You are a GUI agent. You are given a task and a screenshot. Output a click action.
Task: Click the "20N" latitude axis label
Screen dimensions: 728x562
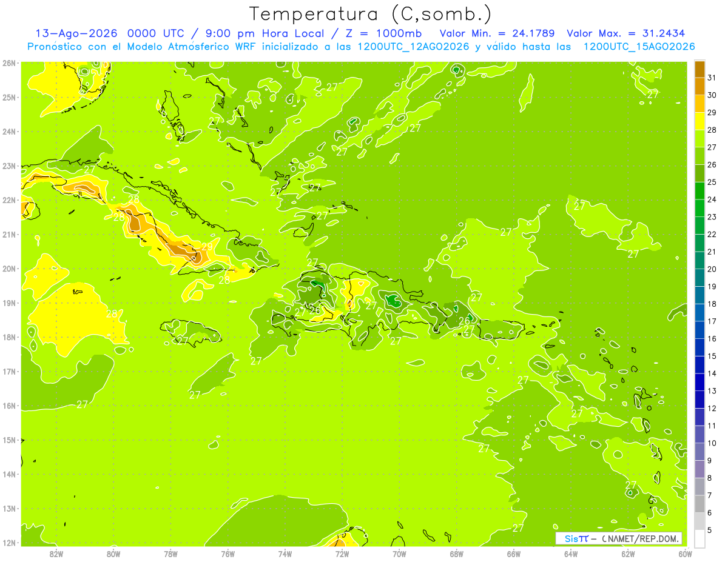[x=9, y=269]
